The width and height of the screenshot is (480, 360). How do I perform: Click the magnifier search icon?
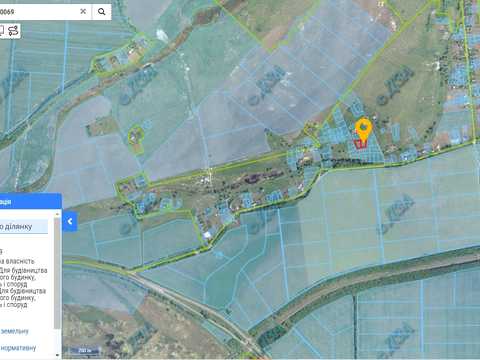coord(102,12)
